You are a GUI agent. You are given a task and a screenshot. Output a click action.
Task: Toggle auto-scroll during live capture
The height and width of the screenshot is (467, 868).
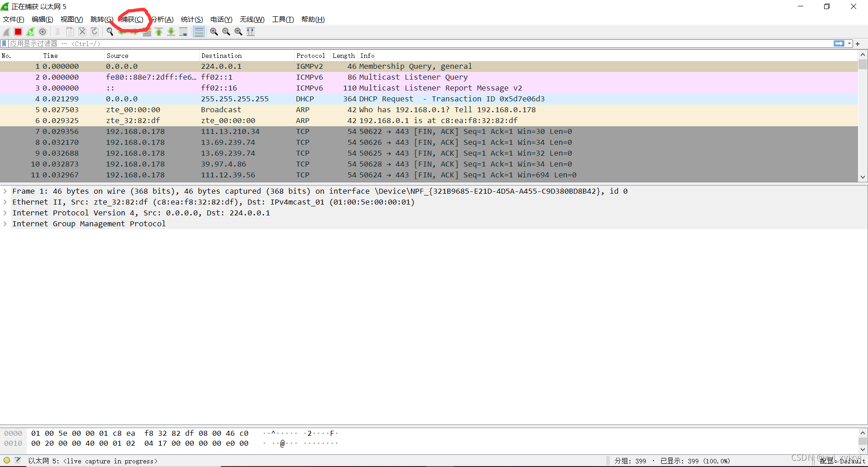(183, 32)
